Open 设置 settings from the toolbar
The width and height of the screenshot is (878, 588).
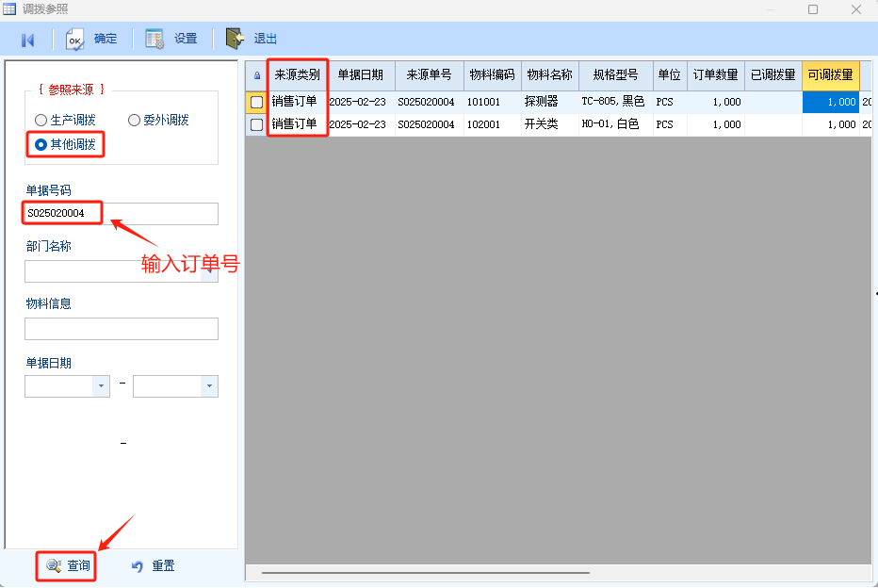tap(155, 40)
